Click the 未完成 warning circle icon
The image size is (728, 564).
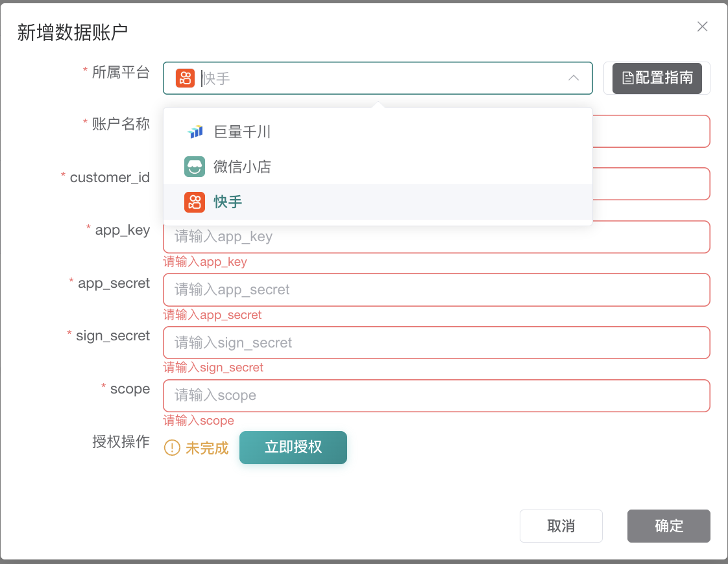click(172, 448)
